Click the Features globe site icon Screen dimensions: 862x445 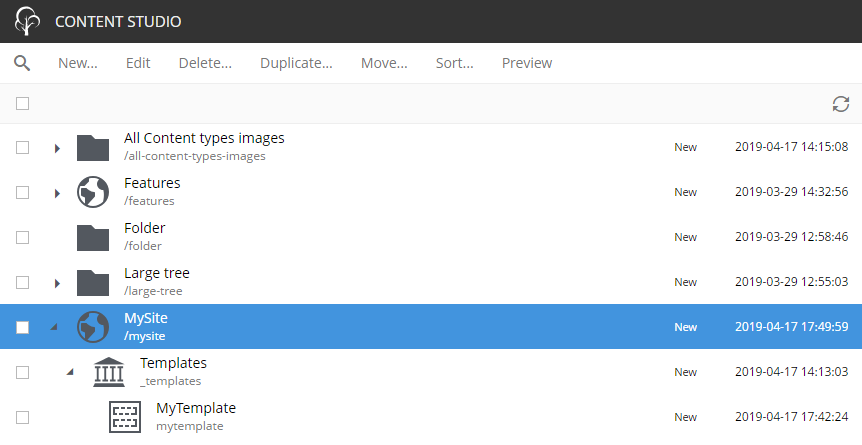(93, 192)
